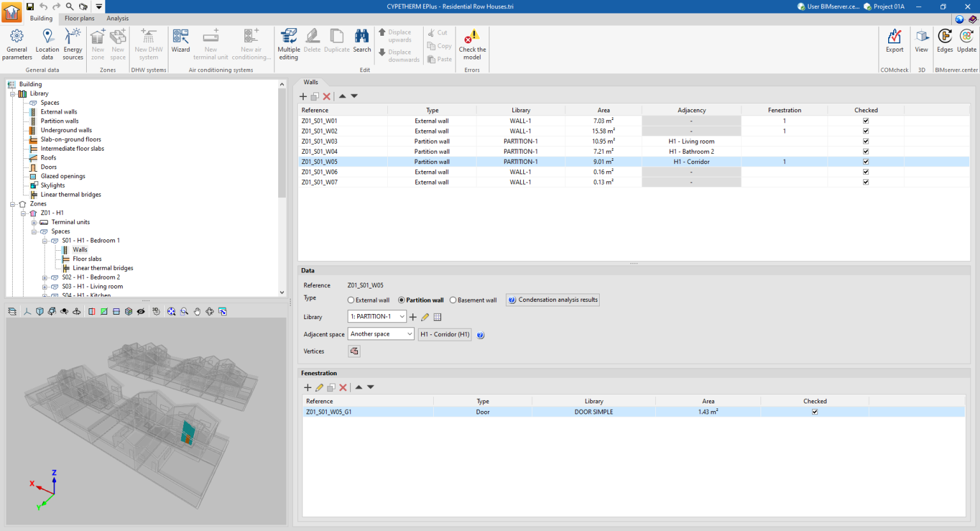Switch to the Analysis tab
980x531 pixels.
117,19
